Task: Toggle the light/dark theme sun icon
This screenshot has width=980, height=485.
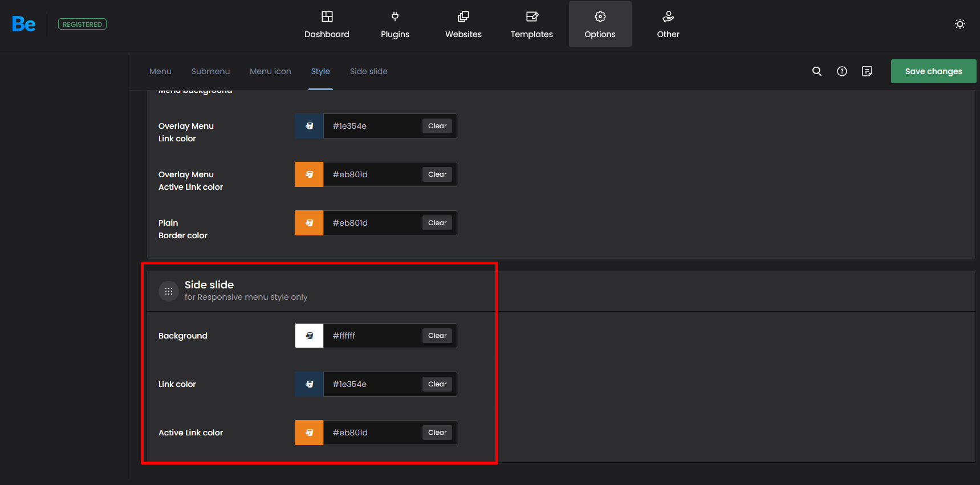Action: click(960, 24)
